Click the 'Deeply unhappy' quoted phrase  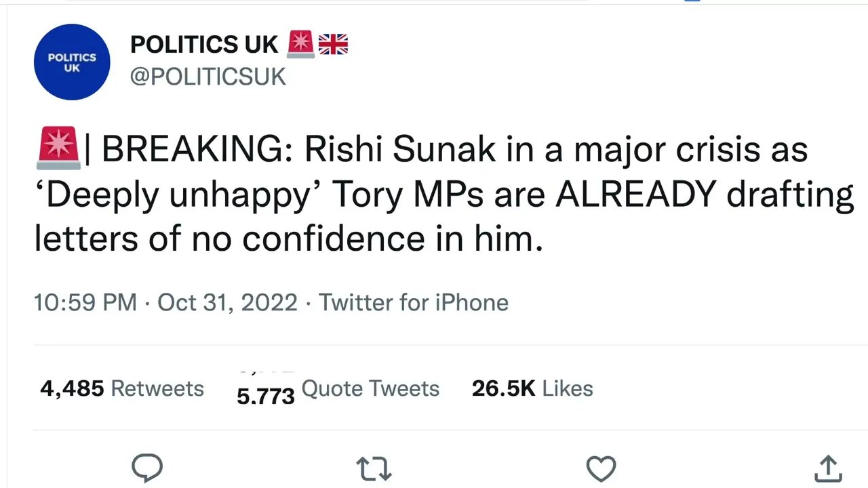pyautogui.click(x=178, y=195)
